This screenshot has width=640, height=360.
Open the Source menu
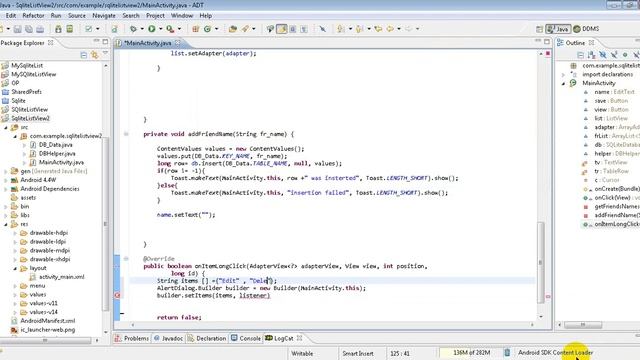click(x=77, y=16)
